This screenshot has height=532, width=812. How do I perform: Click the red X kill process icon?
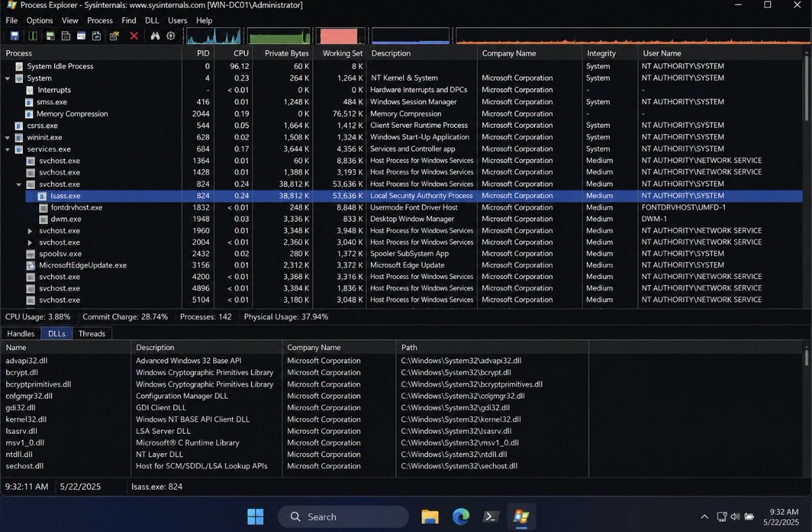click(134, 36)
